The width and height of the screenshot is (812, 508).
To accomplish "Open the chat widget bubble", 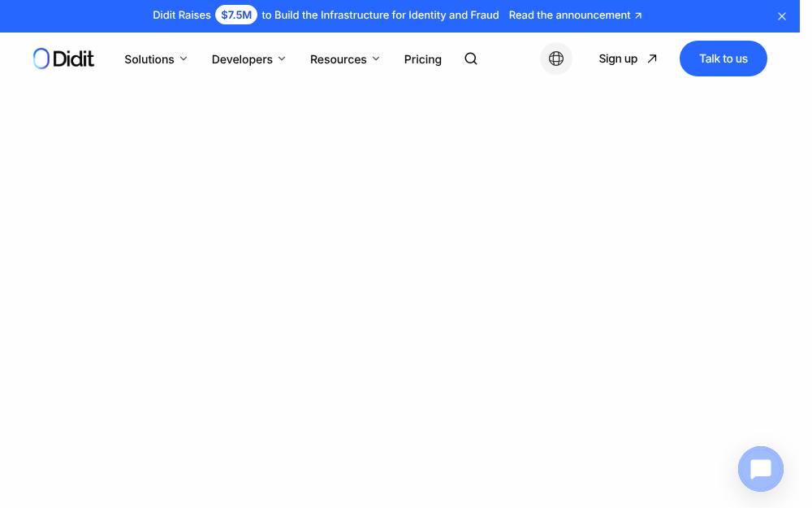I will [761, 469].
